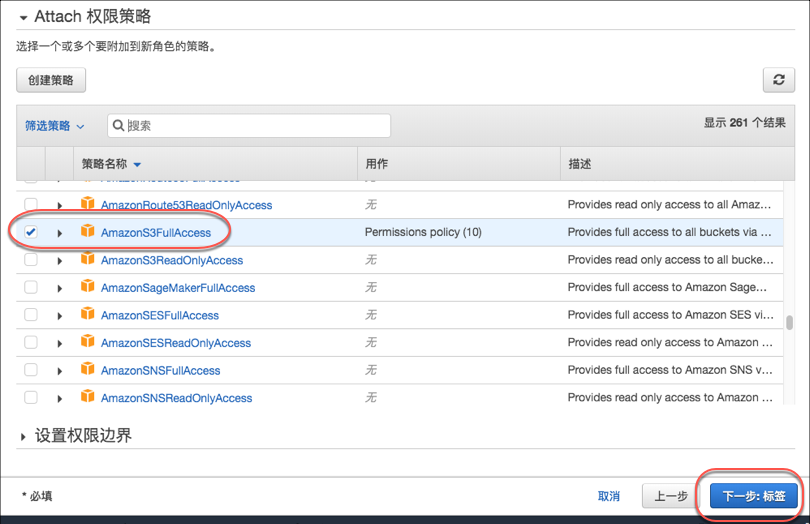This screenshot has height=524, width=810.
Task: Click the policy list vertical scrollbar thumb
Action: tap(789, 323)
